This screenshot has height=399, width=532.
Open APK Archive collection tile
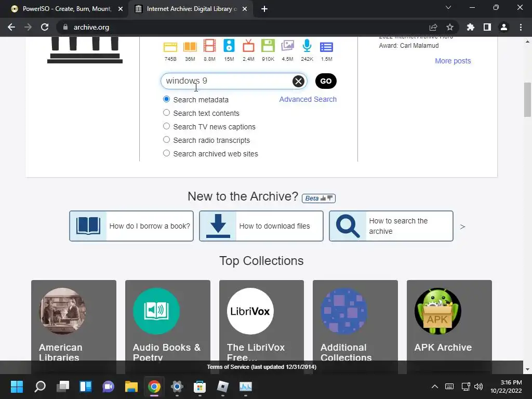449,321
